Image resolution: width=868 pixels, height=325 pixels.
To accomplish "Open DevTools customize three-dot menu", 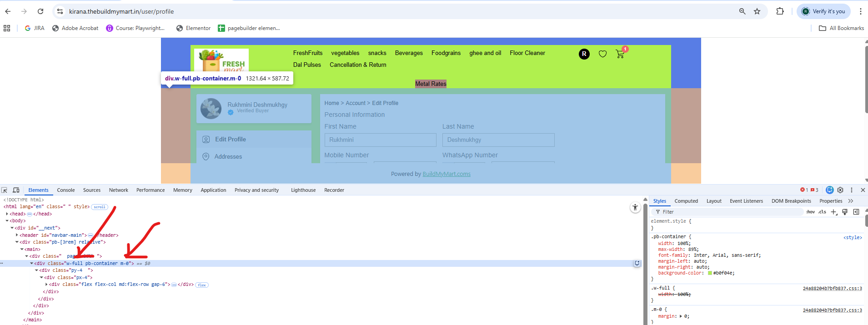I will 852,190.
